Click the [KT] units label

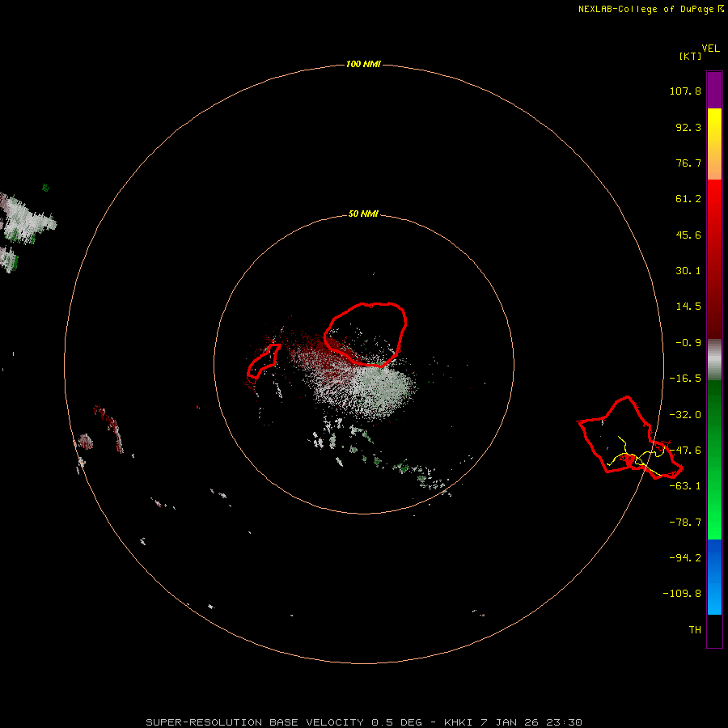click(690, 56)
